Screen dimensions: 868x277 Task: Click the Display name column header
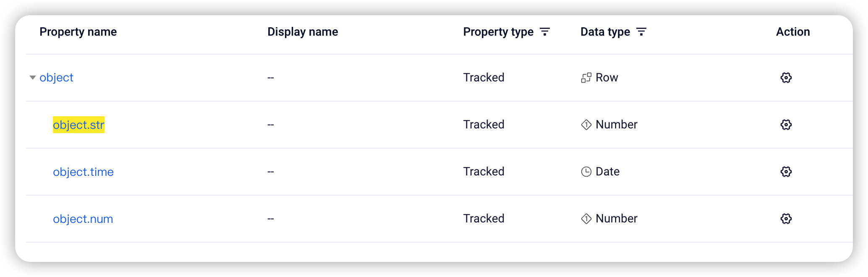click(x=303, y=32)
